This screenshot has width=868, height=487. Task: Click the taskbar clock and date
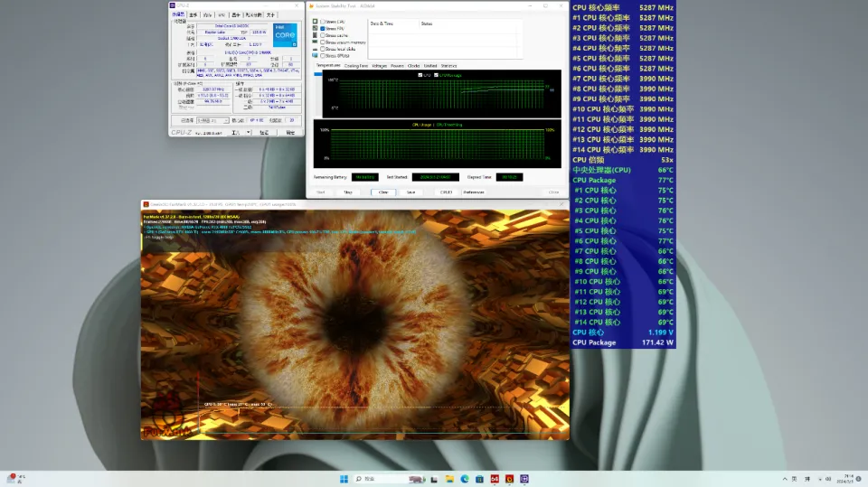(x=847, y=479)
